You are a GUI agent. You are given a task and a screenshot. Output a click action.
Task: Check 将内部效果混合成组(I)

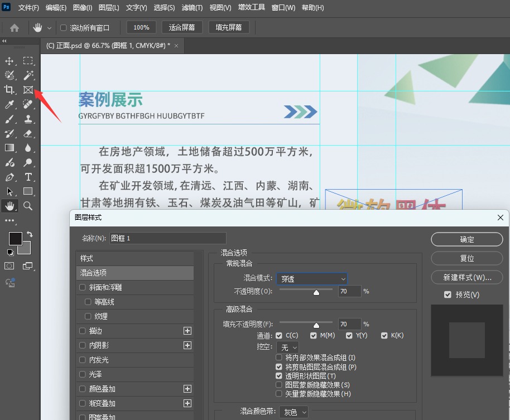pos(279,358)
